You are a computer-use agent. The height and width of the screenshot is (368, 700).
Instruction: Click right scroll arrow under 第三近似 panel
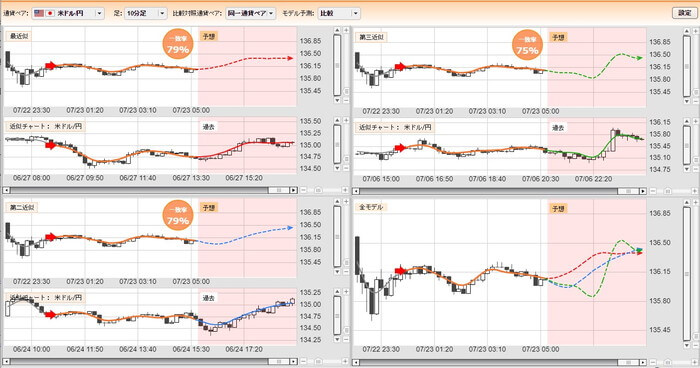point(643,191)
